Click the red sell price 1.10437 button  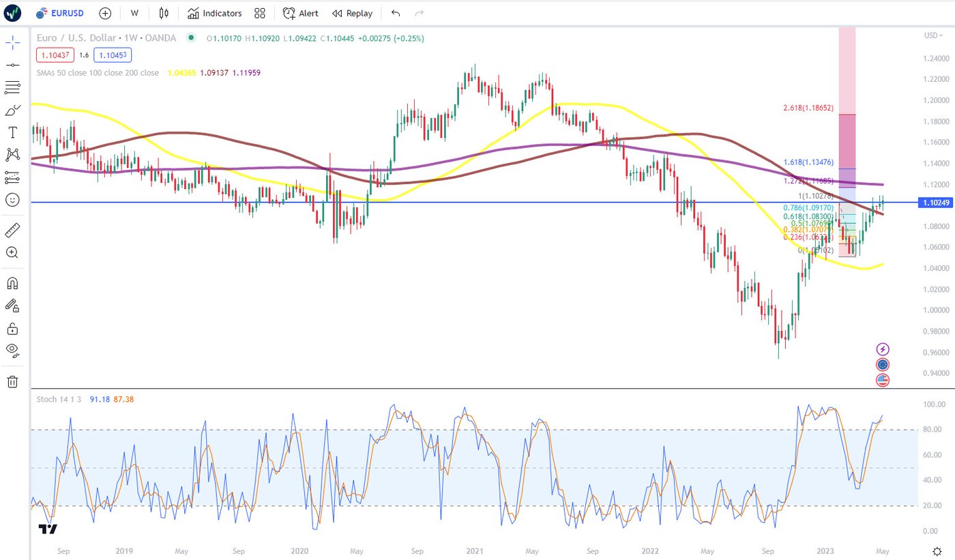[x=55, y=55]
